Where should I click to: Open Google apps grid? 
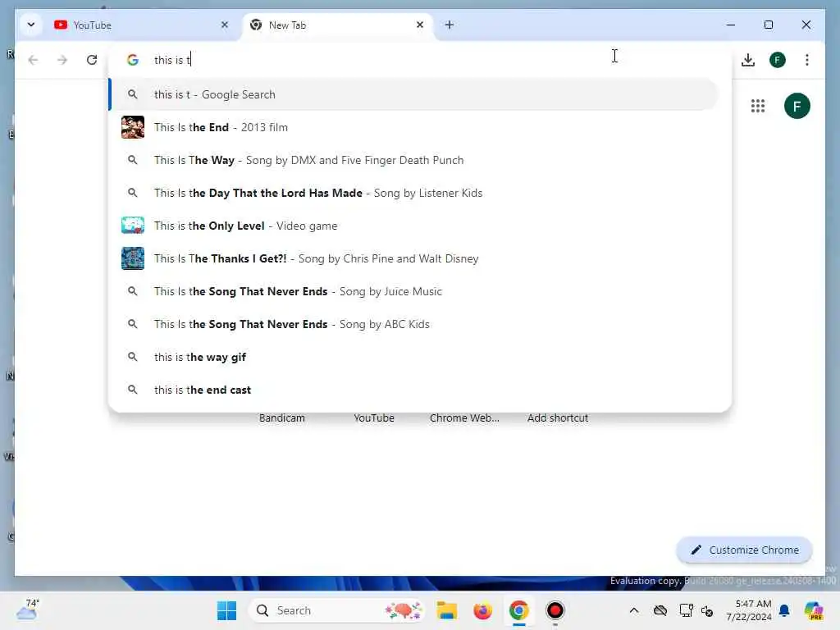click(757, 106)
